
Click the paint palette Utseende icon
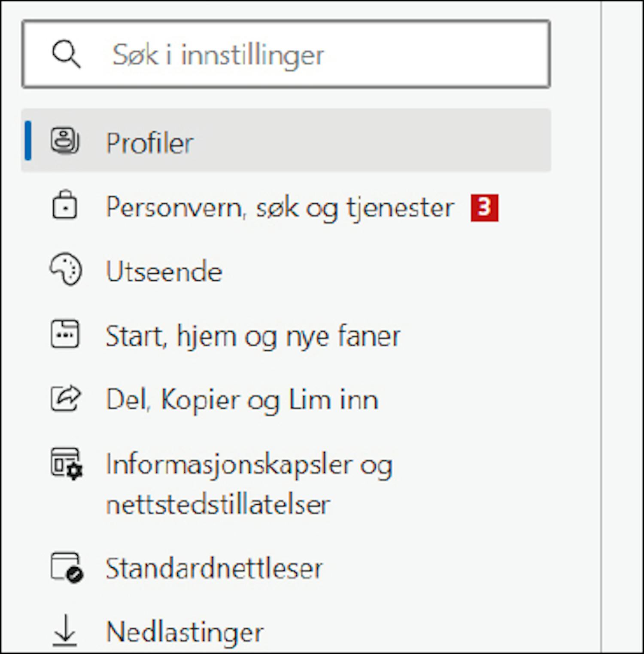coord(65,269)
